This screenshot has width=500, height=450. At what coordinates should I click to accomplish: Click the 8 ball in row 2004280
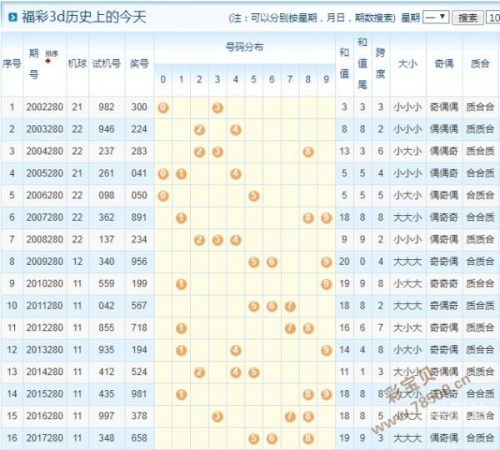click(308, 152)
